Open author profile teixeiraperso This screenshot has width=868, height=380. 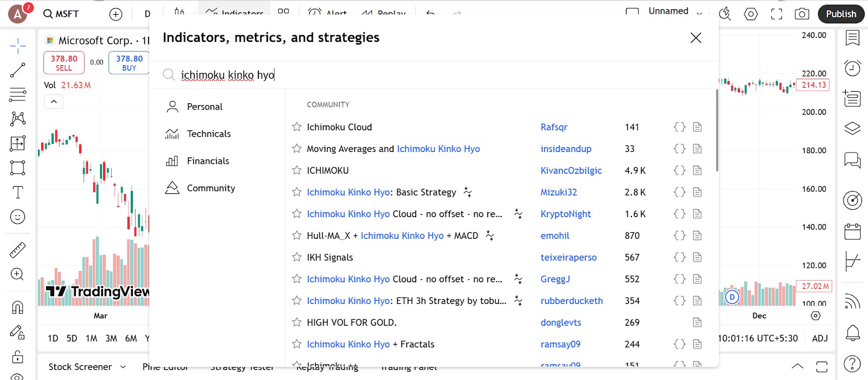coord(569,257)
